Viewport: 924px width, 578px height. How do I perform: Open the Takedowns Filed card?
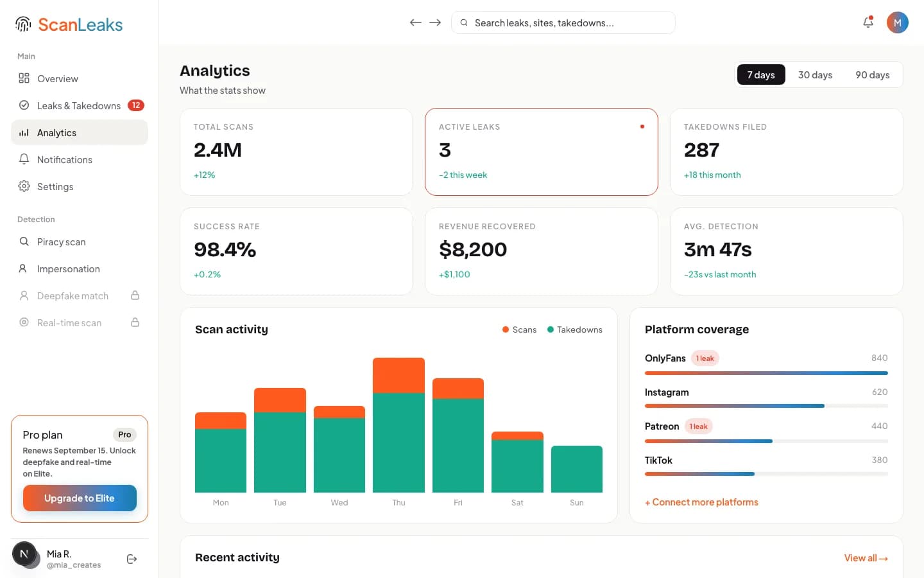point(787,152)
